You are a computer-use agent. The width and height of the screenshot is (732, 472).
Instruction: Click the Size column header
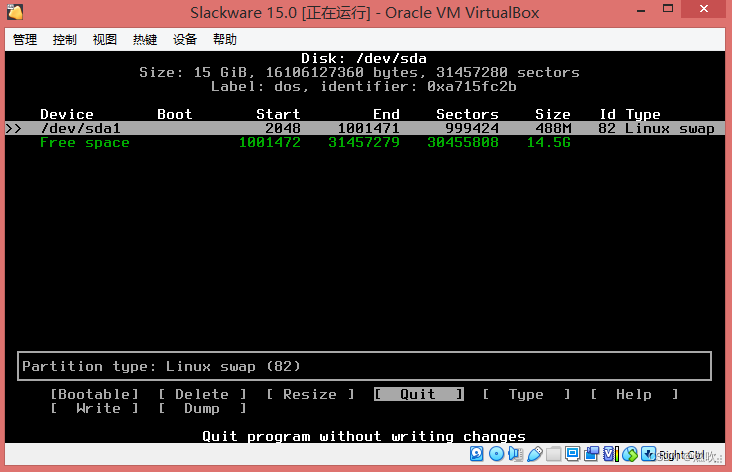tap(553, 114)
